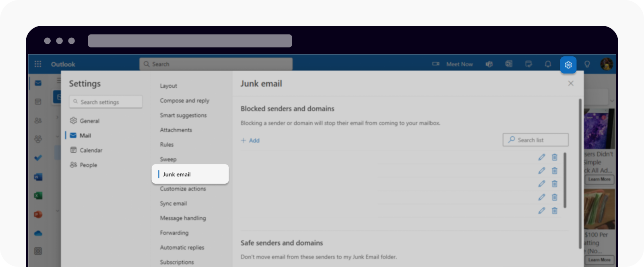Open the Teams chat icon in header

489,64
